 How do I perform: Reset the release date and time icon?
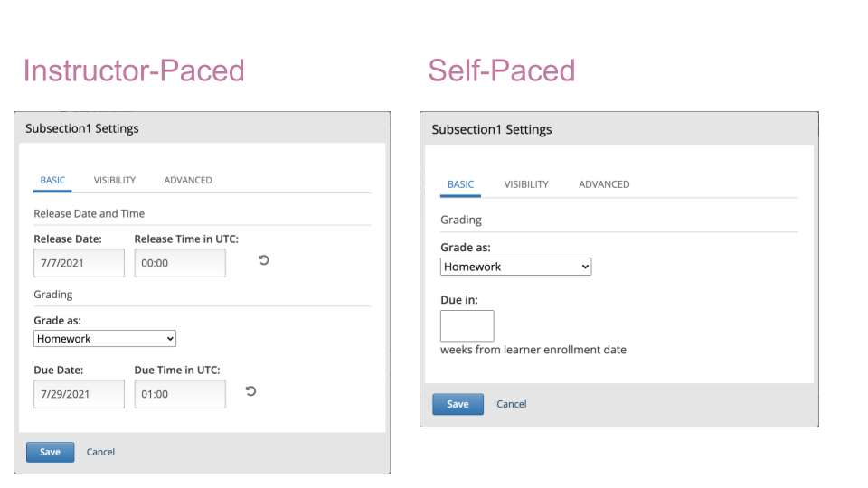263,260
